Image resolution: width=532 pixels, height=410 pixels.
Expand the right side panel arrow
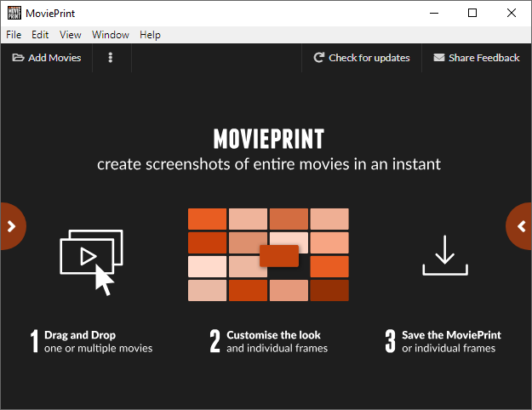pos(520,226)
